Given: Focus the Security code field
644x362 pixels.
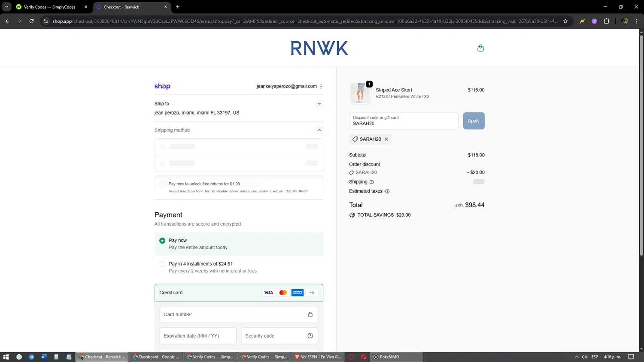Looking at the screenshot, I should pos(279,336).
